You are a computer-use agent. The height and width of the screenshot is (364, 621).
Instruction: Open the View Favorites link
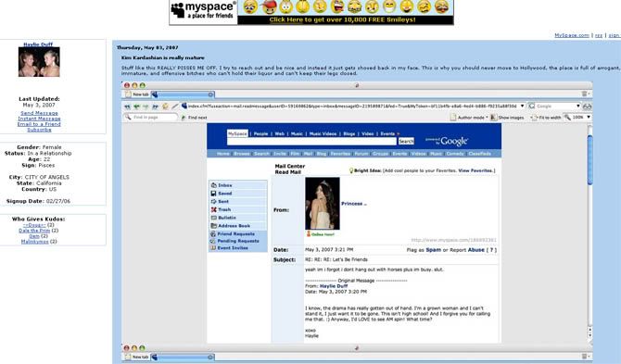[475, 170]
